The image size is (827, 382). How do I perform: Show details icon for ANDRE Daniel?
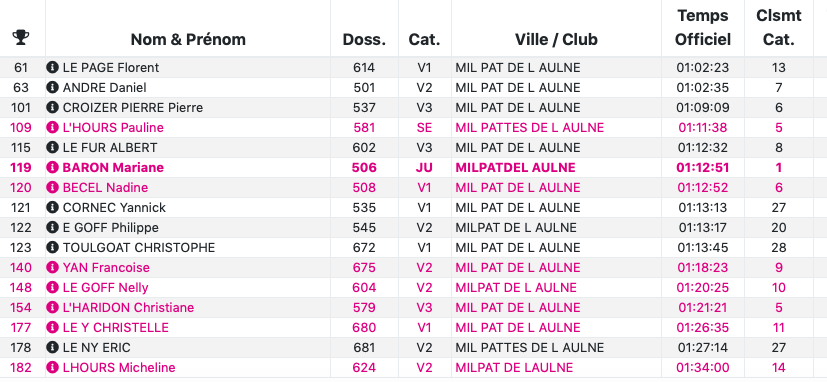pos(52,88)
